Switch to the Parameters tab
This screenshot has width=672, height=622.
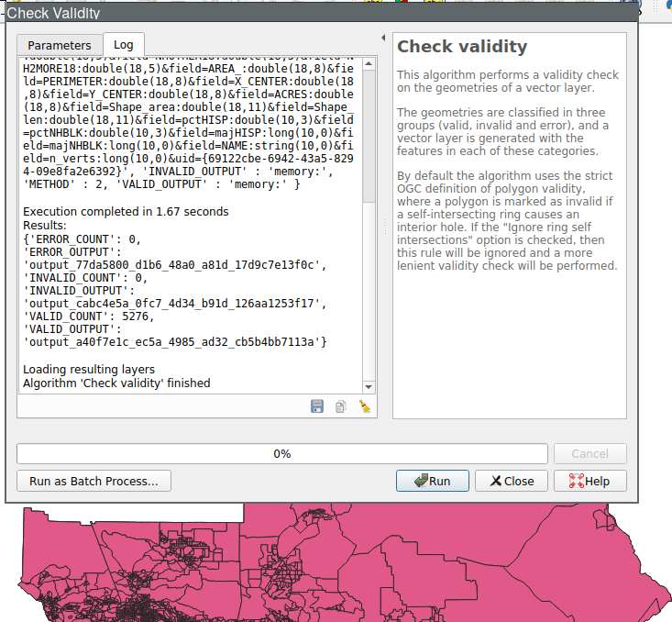point(60,45)
